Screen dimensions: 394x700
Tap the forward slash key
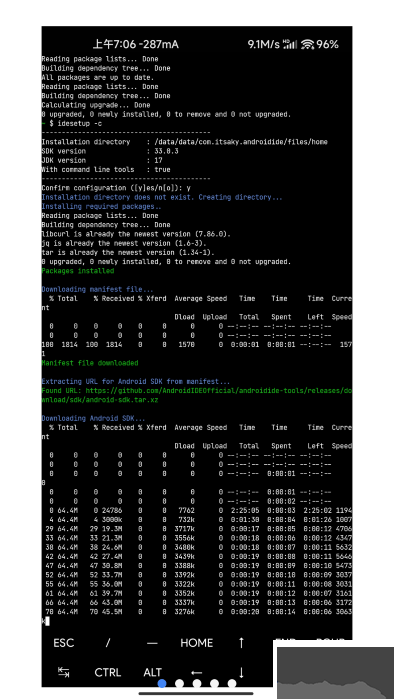tap(108, 643)
